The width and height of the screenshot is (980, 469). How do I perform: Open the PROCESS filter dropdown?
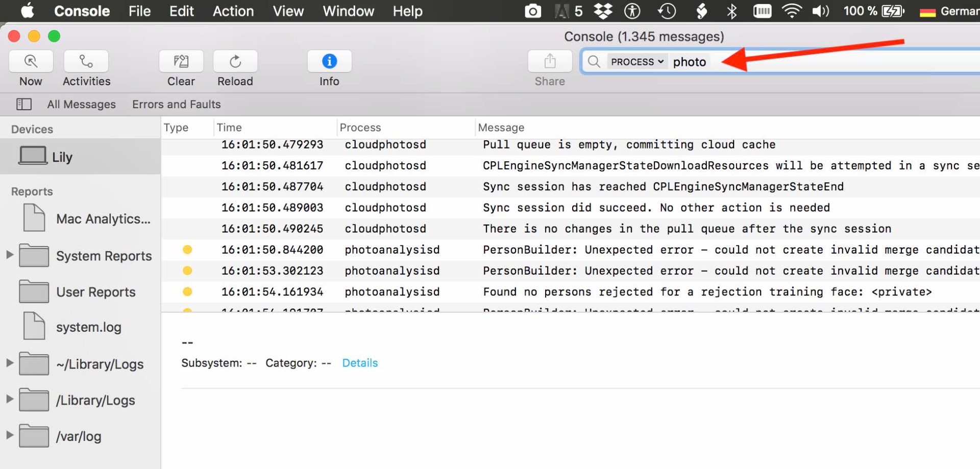637,62
